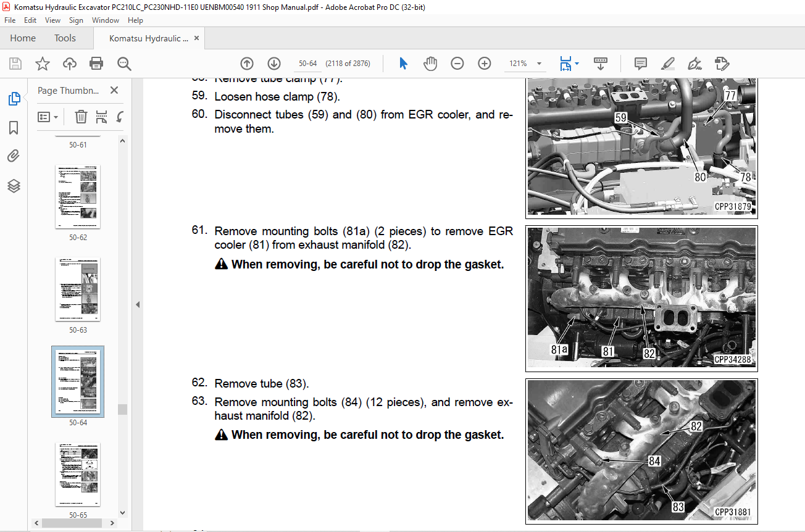Click the thumbnail scrollbar down arrow

(122, 512)
